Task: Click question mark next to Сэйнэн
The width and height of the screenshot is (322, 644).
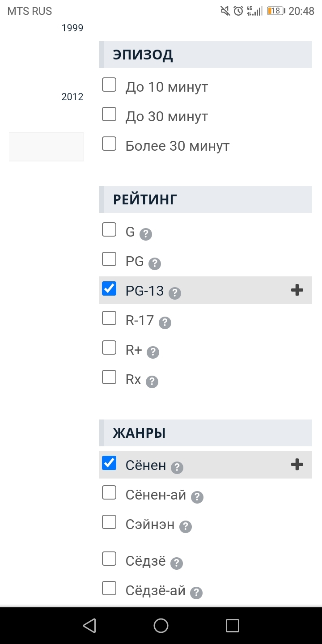Action: [x=186, y=527]
